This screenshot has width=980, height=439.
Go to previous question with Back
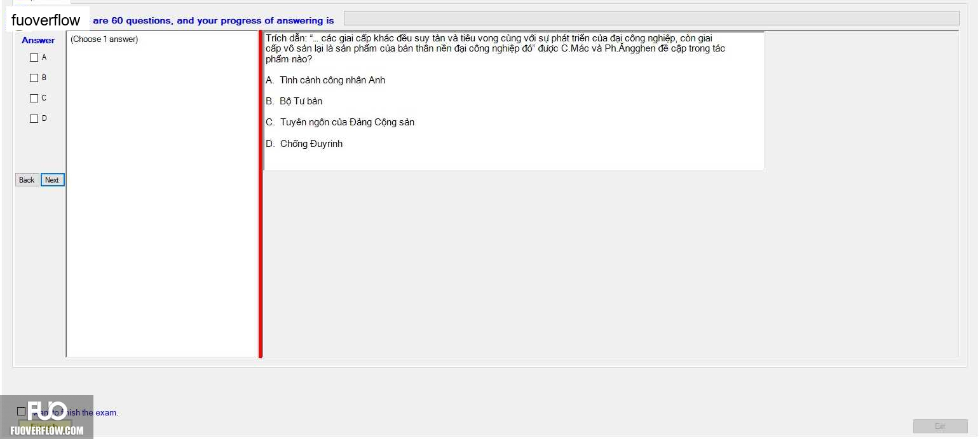27,180
